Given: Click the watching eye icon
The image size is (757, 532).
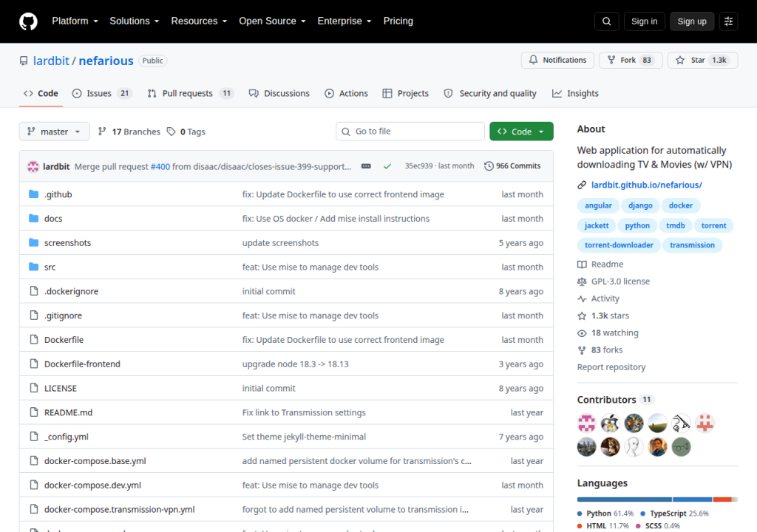Looking at the screenshot, I should pyautogui.click(x=582, y=333).
